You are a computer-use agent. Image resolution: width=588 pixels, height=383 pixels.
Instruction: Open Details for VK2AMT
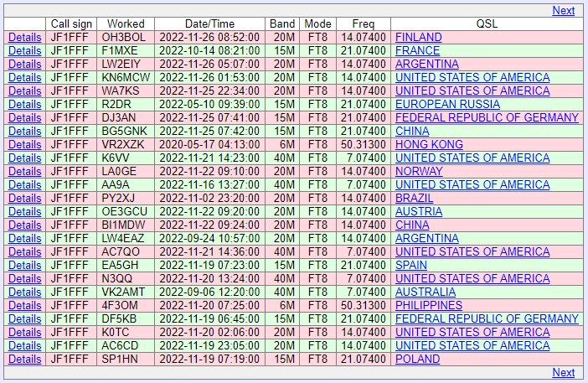[x=25, y=292]
